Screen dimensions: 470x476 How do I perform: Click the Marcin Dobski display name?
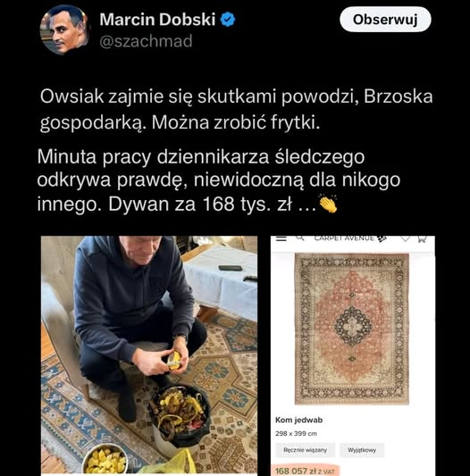click(157, 20)
